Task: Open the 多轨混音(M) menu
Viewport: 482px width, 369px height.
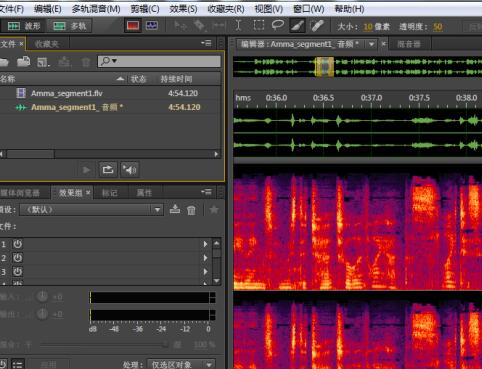Action: 96,9
